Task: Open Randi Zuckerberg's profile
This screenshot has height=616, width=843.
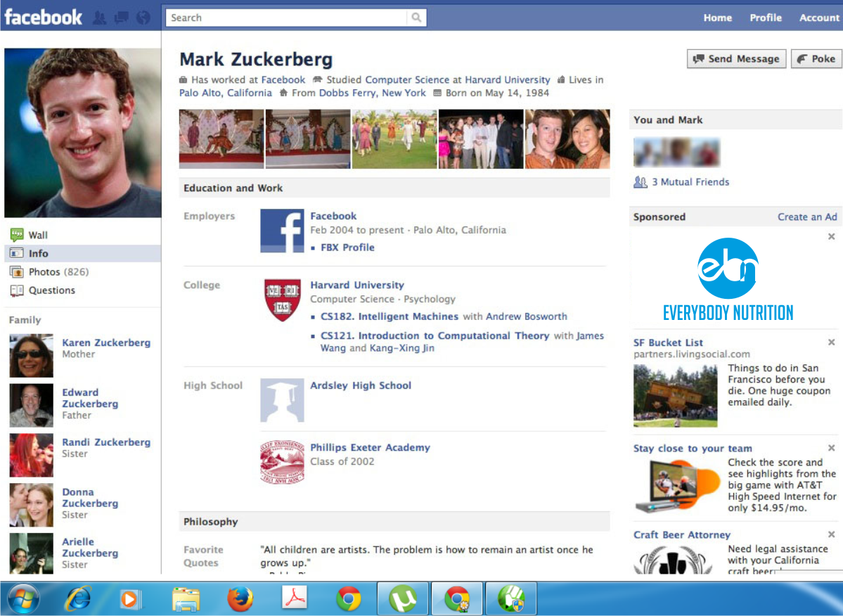Action: [106, 442]
